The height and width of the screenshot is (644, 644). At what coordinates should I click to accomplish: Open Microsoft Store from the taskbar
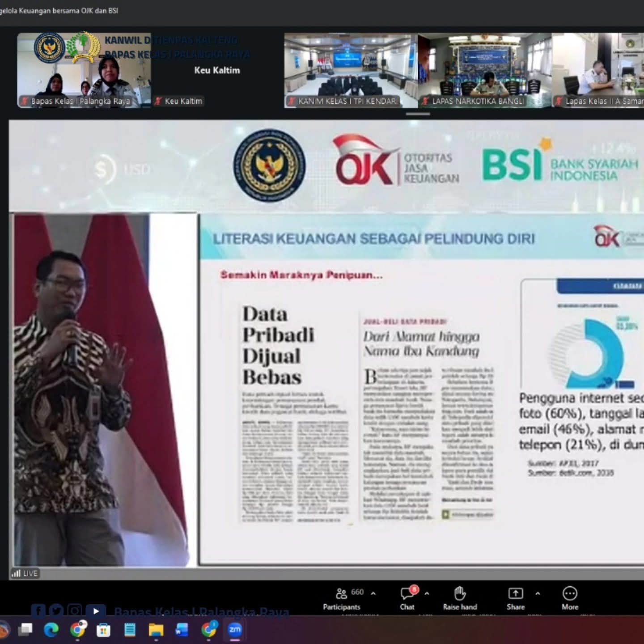[x=103, y=630]
